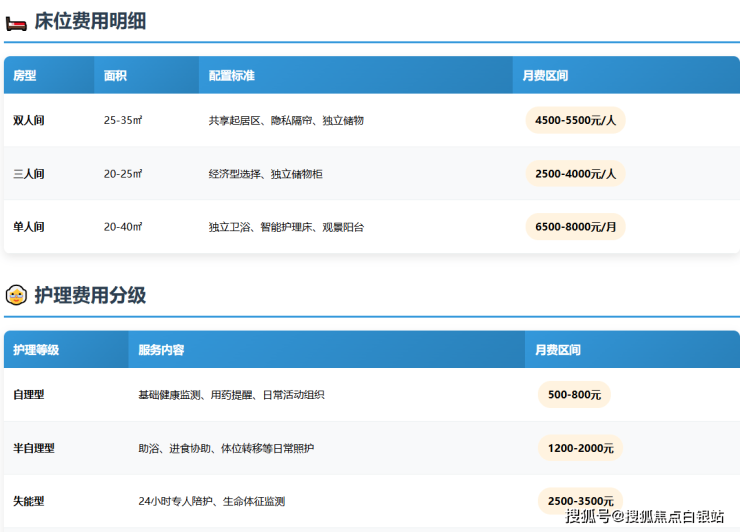Select the 单人间 row label
740x532 pixels.
pyautogui.click(x=29, y=227)
